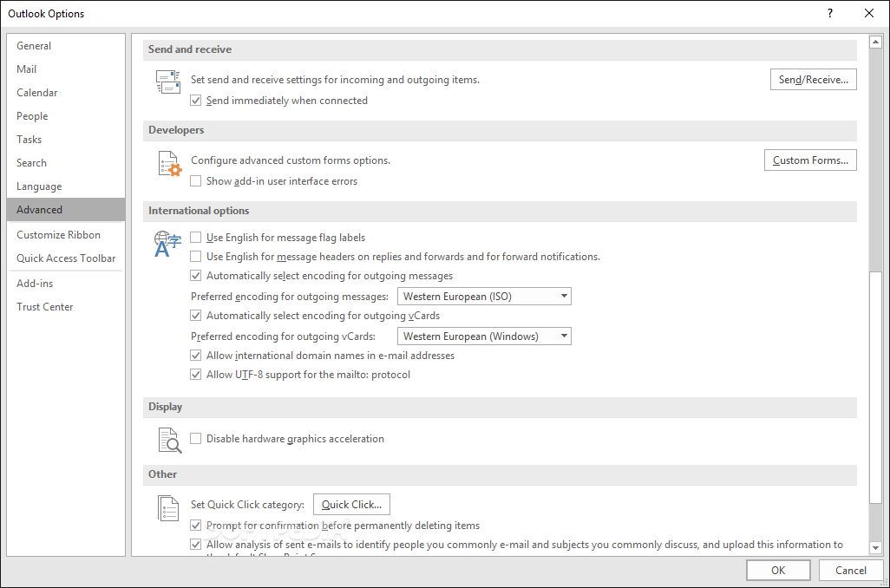The image size is (890, 588).
Task: Click the custom forms gear document icon
Action: coord(169,164)
